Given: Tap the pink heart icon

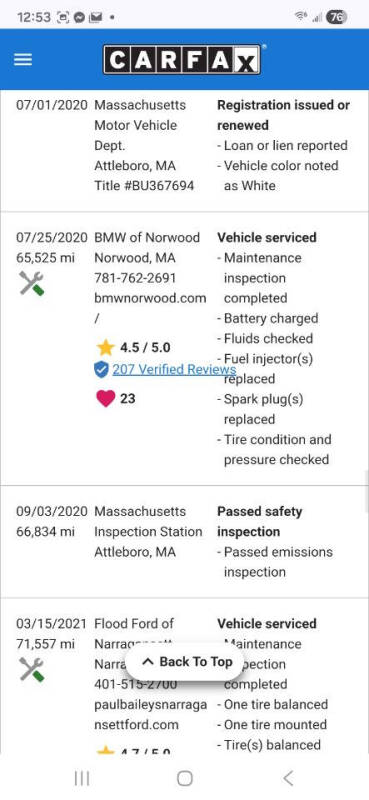Looking at the screenshot, I should click(x=105, y=398).
